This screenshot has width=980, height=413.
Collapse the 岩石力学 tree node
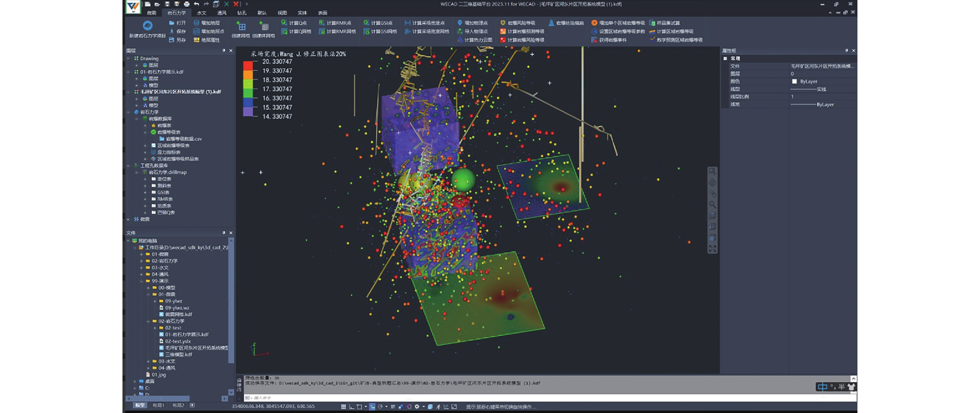[x=128, y=112]
